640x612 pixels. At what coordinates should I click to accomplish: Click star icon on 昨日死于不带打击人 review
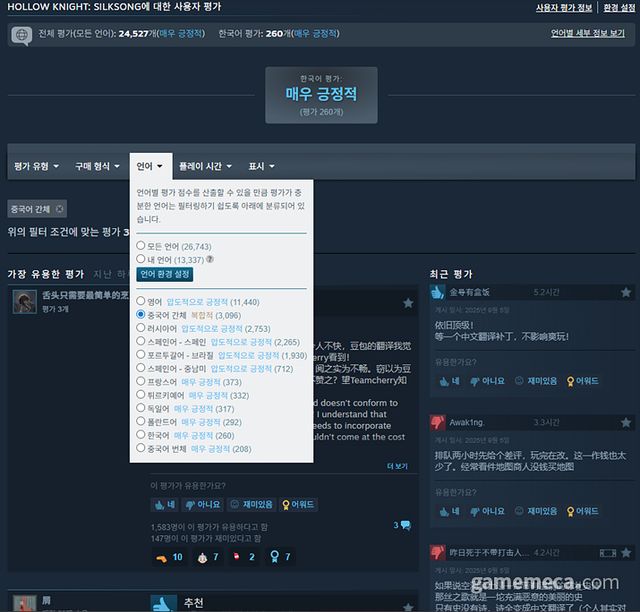click(x=626, y=553)
